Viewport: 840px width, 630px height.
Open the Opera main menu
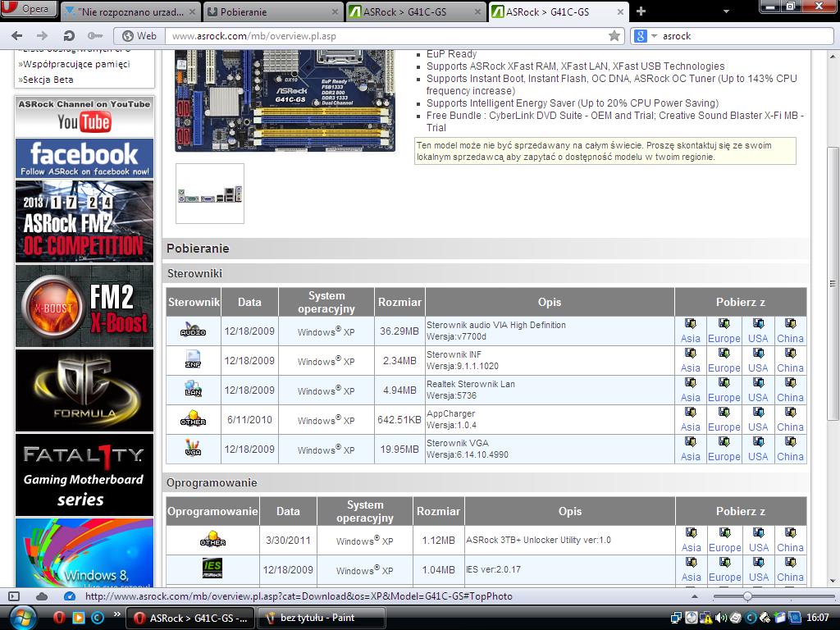click(x=29, y=9)
